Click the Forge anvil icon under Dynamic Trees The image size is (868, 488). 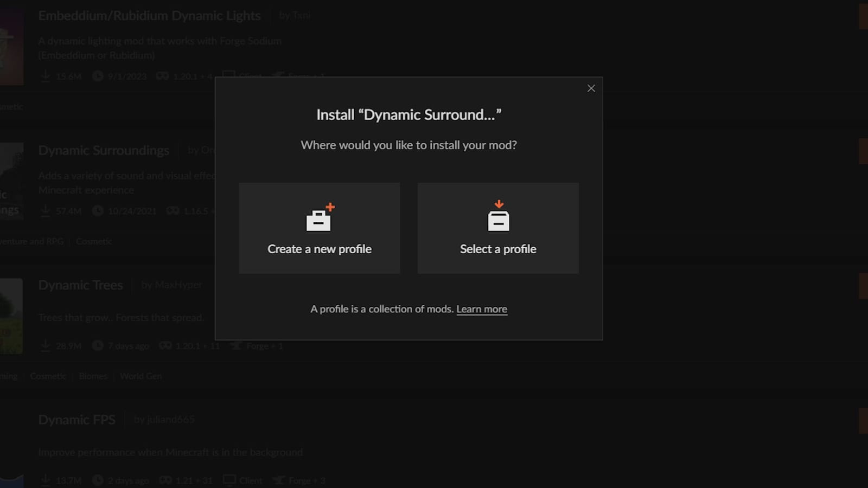point(236,345)
